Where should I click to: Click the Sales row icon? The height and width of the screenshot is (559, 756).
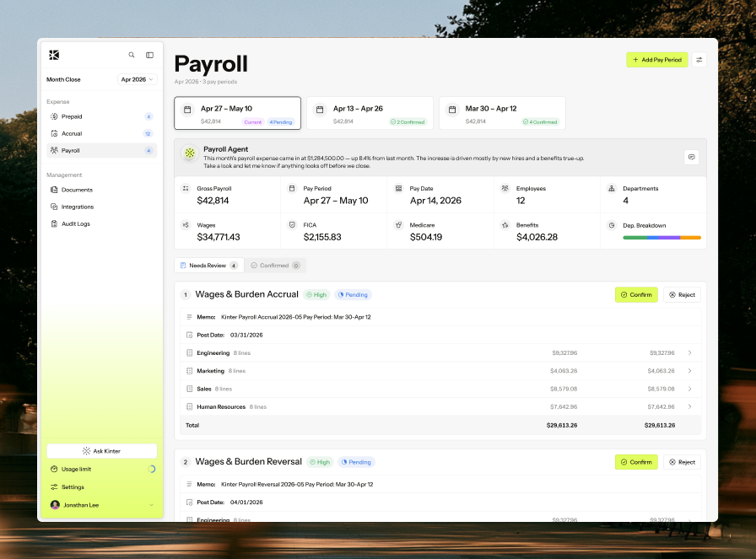coord(190,389)
